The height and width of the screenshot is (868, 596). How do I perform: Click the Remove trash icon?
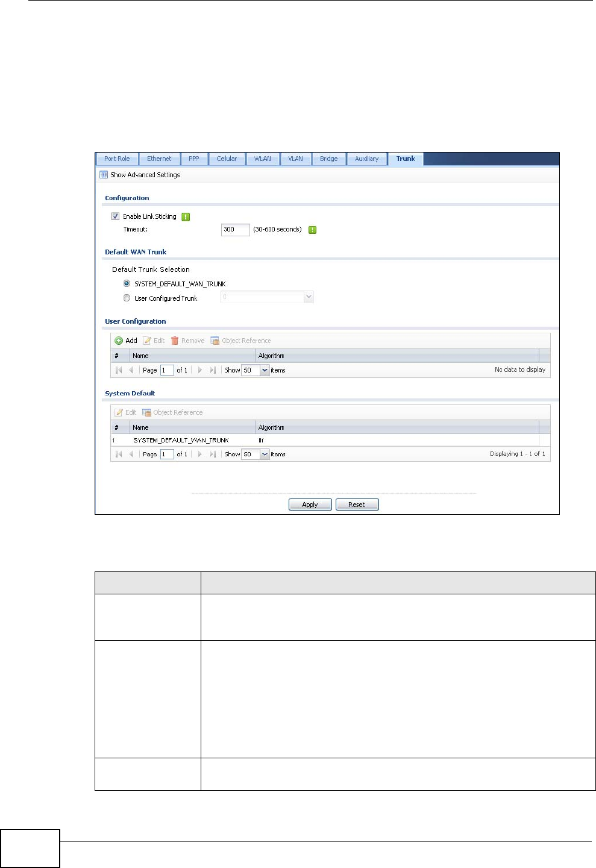pos(175,341)
